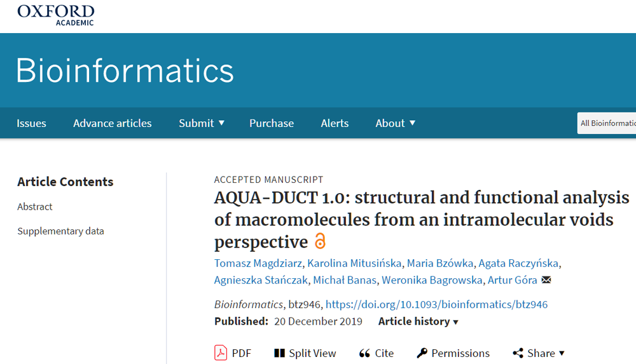Open author Tomasz Magdziarz's link

coord(258,263)
